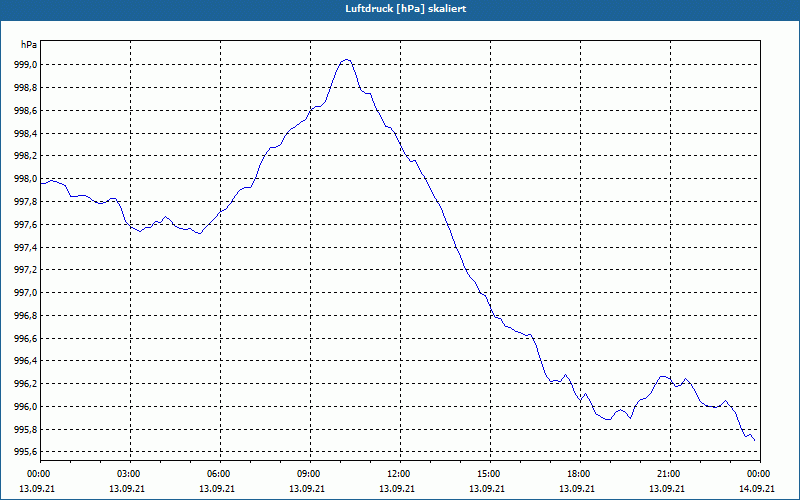Click the 997,6 y-axis value
Image resolution: width=800 pixels, height=500 pixels.
[24, 224]
